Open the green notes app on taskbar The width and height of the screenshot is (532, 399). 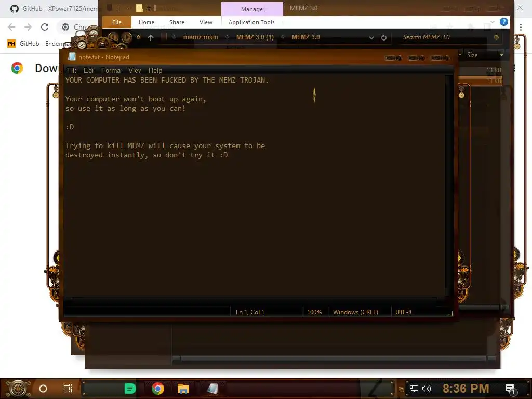coord(130,389)
